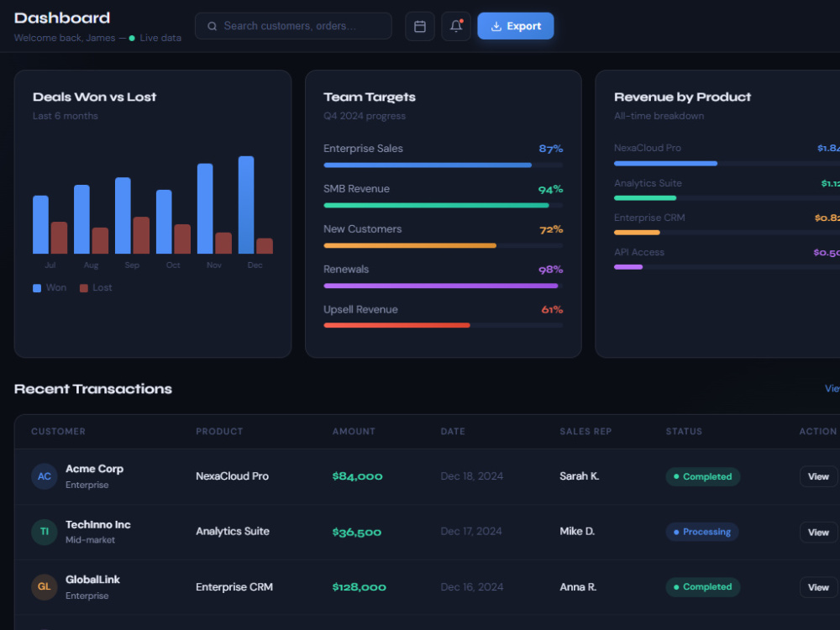Click the 87% Enterprise Sales value
This screenshot has width=840, height=630.
551,149
